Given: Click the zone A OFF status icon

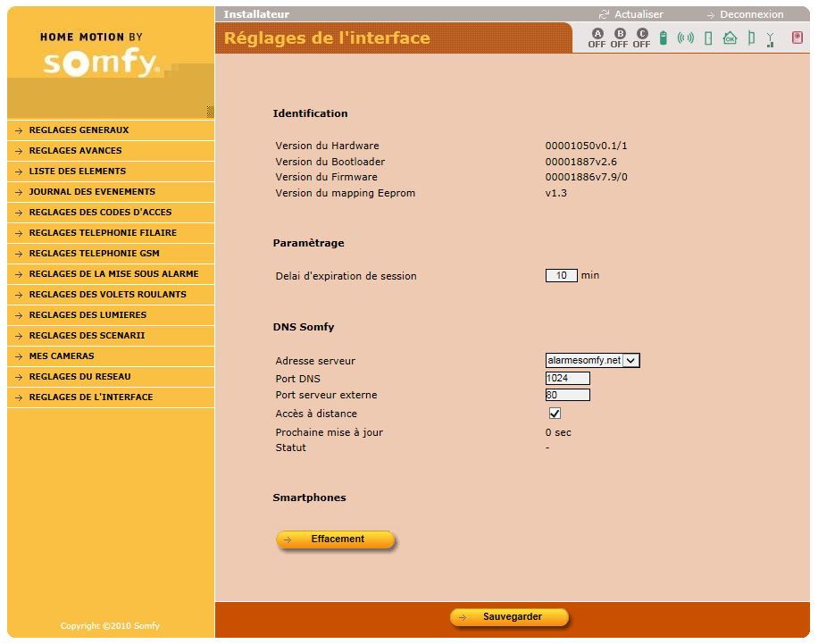Looking at the screenshot, I should pyautogui.click(x=597, y=38).
